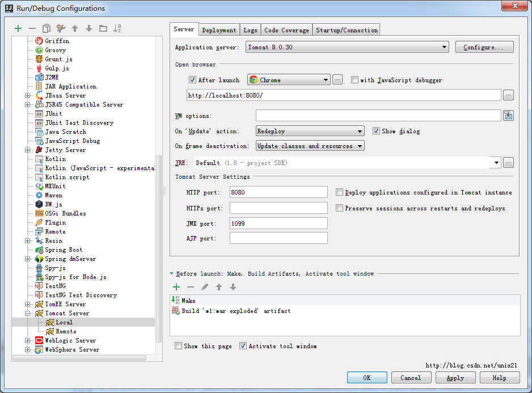Viewport: 532px width, 393px height.
Task: Click Configure... button for application server
Action: click(484, 47)
